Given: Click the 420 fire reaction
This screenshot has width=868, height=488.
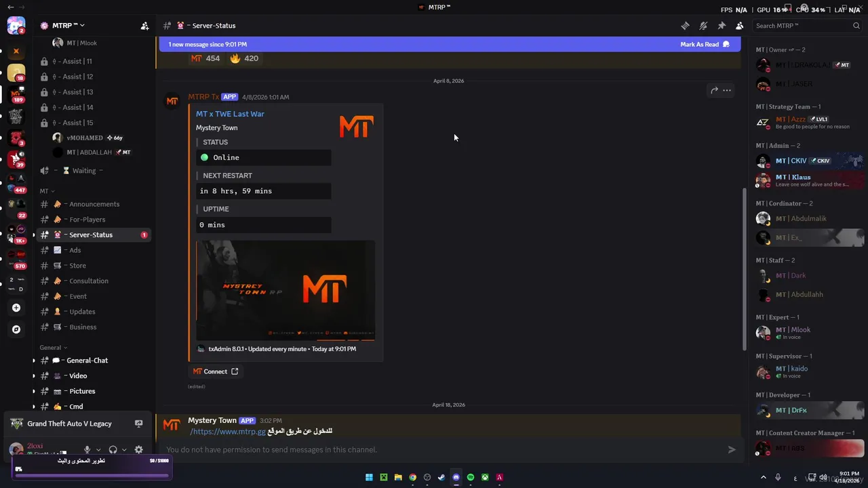Looking at the screenshot, I should click(x=244, y=58).
